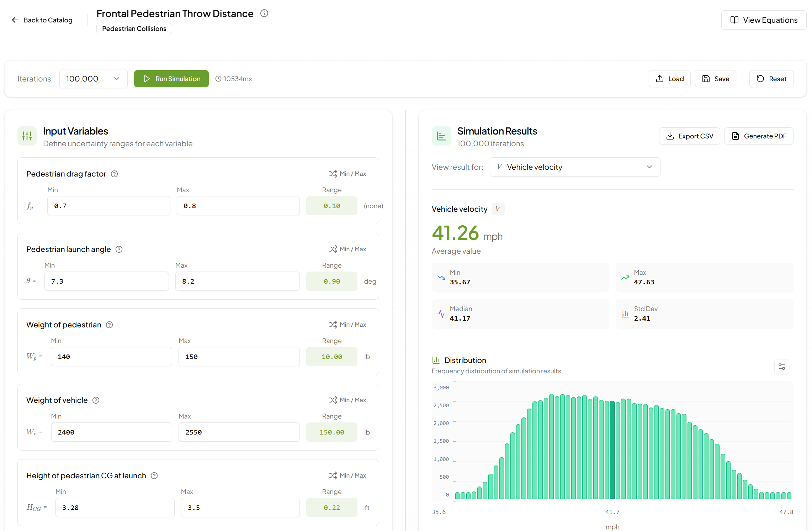Click the help icon for Height of pedestrian CG
The height and width of the screenshot is (531, 812).
tap(154, 475)
